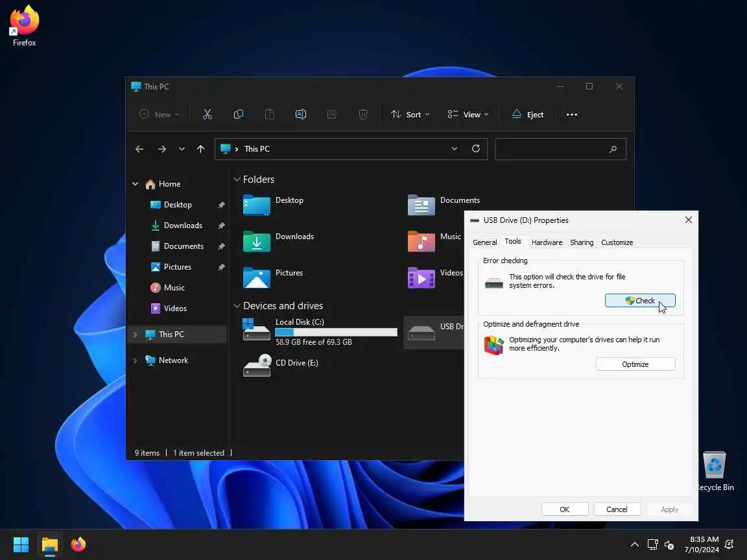Click the Up one level arrow

click(x=200, y=149)
